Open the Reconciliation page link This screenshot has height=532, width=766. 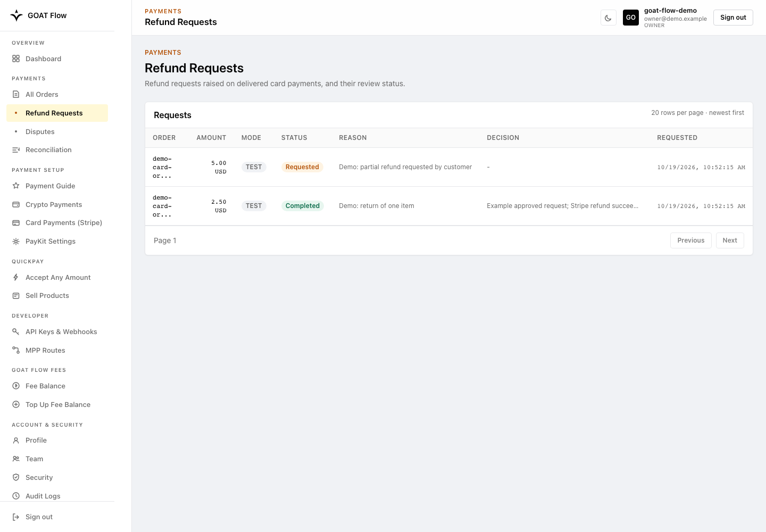point(57,150)
